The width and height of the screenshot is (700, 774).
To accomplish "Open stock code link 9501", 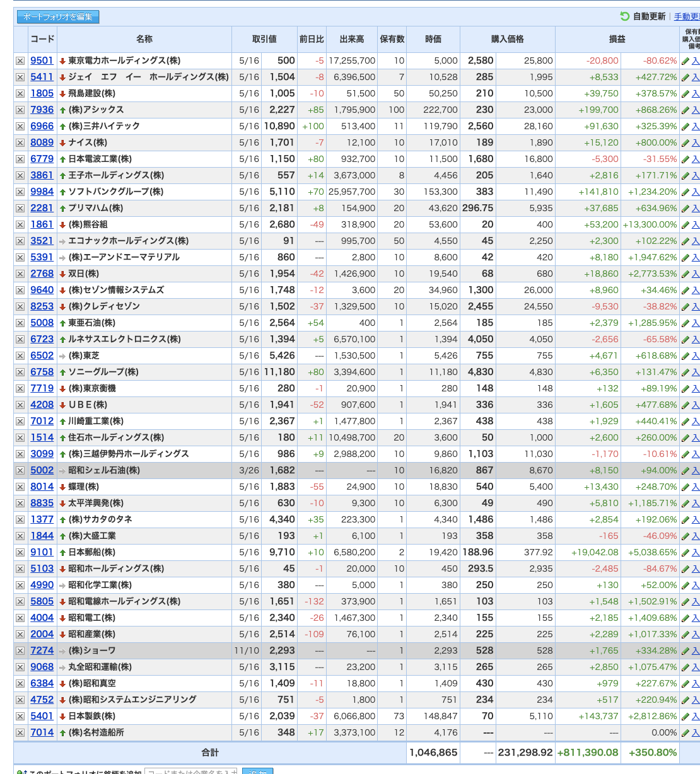I will click(42, 61).
